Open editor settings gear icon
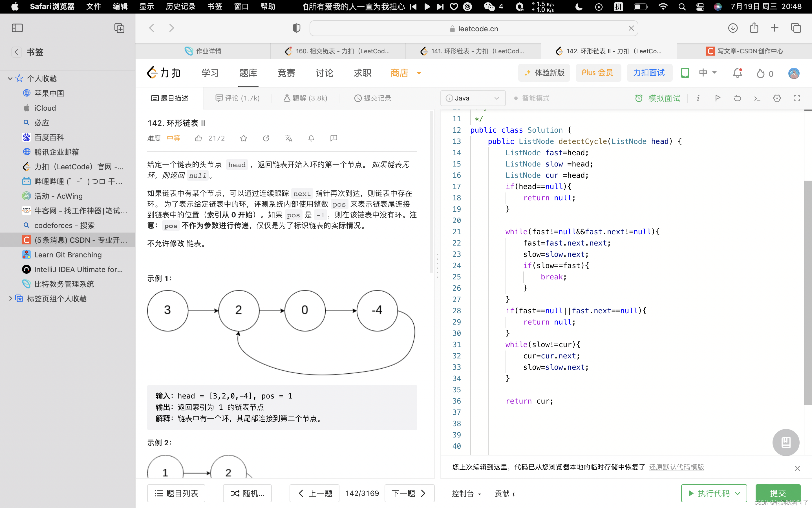Image resolution: width=812 pixels, height=508 pixels. (777, 98)
